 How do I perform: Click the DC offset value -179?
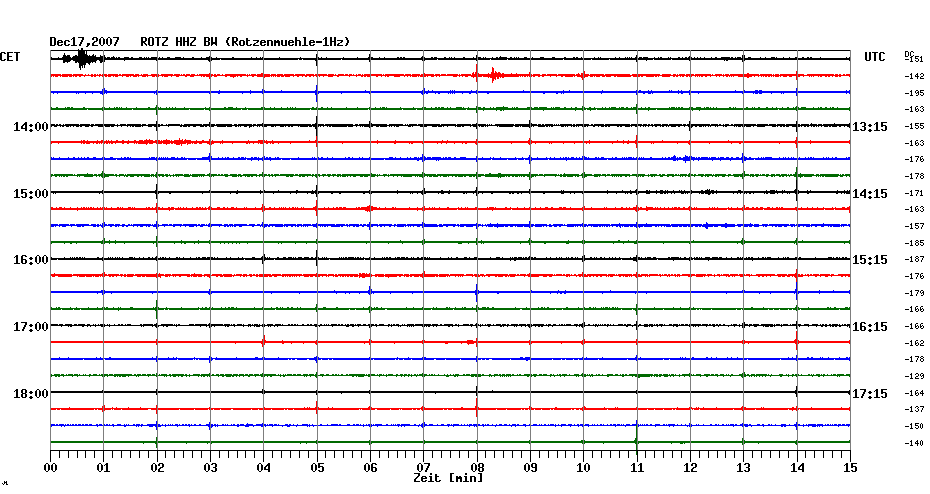(x=914, y=293)
